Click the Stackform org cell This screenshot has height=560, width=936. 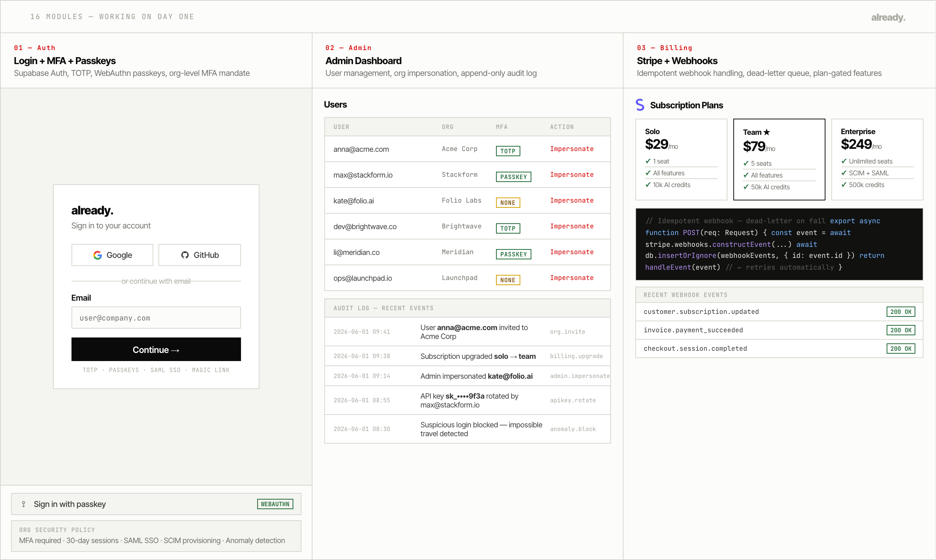pyautogui.click(x=460, y=175)
